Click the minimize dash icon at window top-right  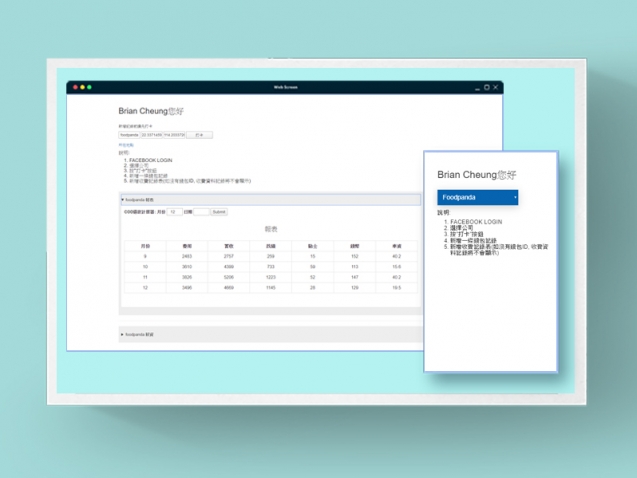[476, 88]
